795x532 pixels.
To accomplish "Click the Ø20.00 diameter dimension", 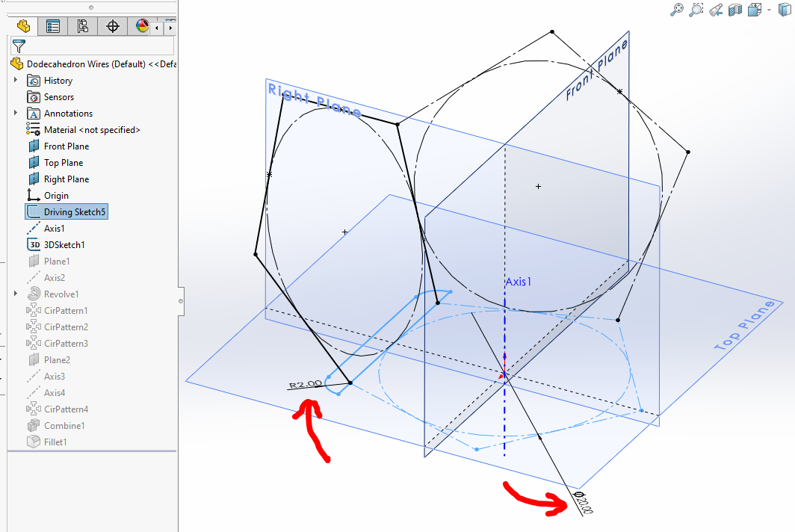I will click(x=583, y=503).
